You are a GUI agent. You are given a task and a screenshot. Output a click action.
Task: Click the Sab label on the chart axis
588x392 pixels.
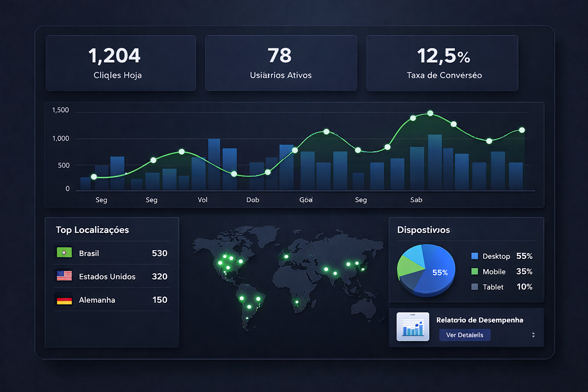(x=416, y=200)
